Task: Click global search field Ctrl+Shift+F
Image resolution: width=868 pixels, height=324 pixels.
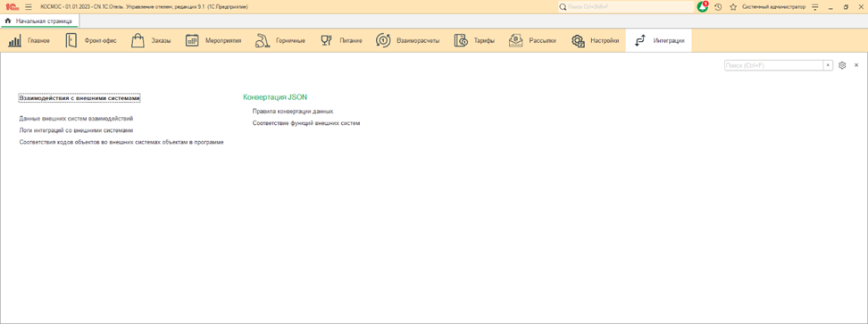Action: (625, 6)
